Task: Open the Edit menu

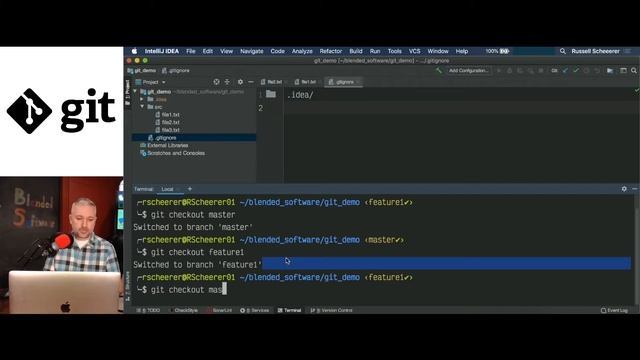Action: click(208, 51)
